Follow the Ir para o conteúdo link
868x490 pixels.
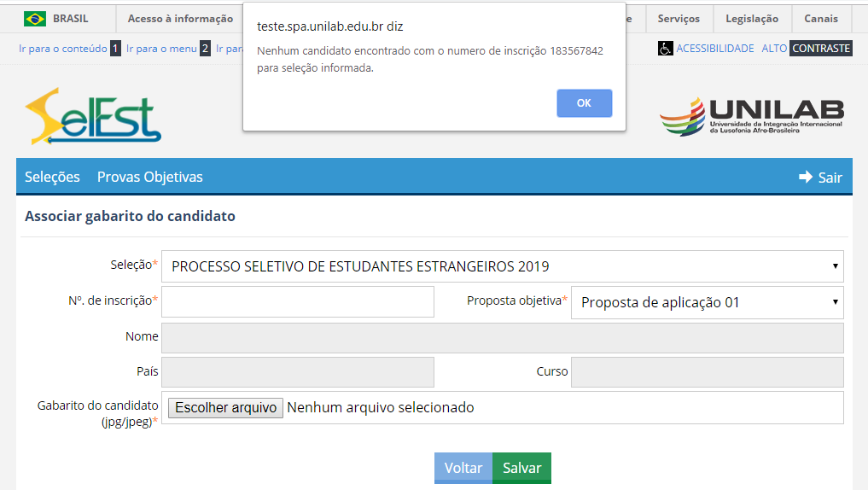(x=63, y=49)
